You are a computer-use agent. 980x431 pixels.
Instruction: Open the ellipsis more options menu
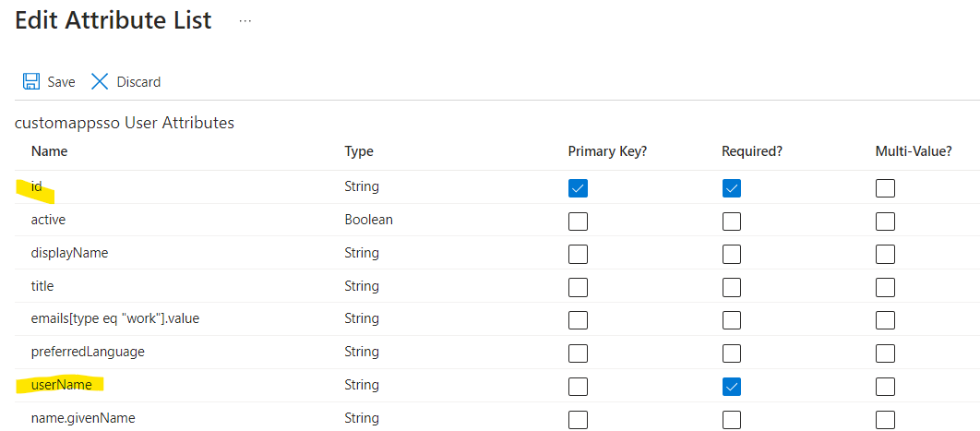tap(245, 20)
